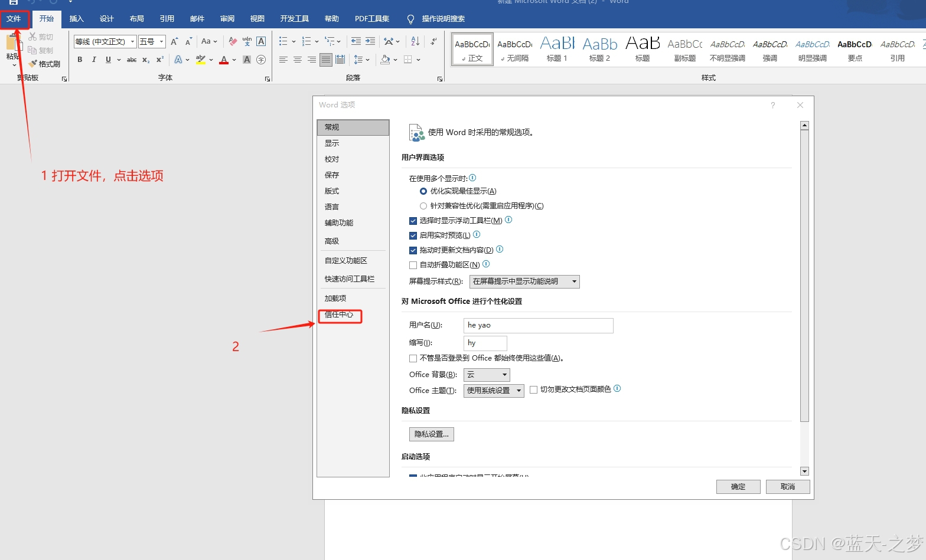
Task: Switch to the 插入 ribbon tab
Action: (77, 19)
